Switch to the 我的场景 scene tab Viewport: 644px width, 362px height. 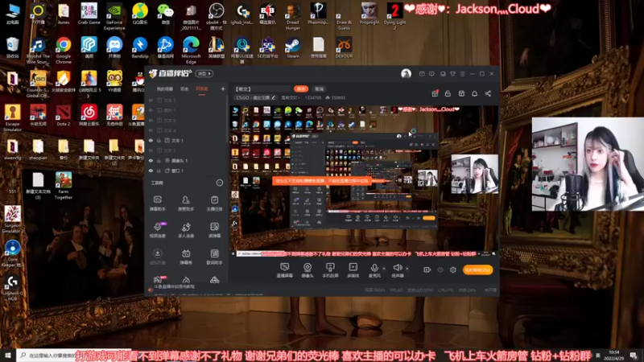click(x=165, y=88)
